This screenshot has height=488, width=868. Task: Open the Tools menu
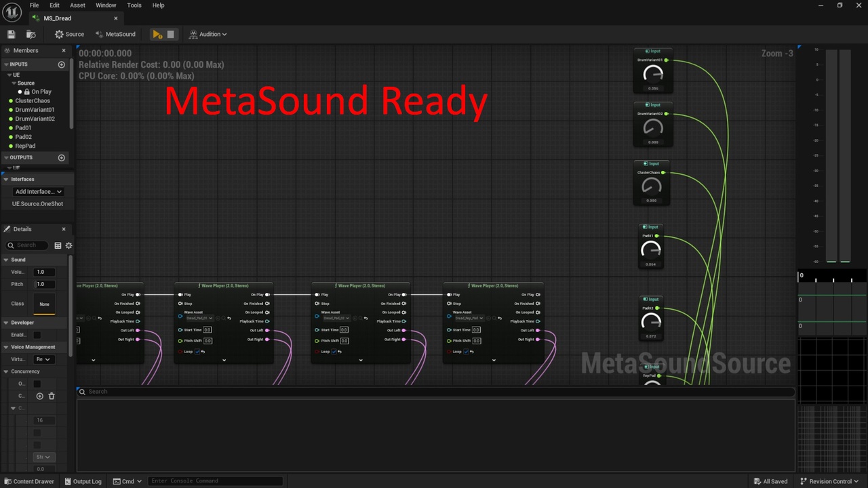click(x=134, y=5)
